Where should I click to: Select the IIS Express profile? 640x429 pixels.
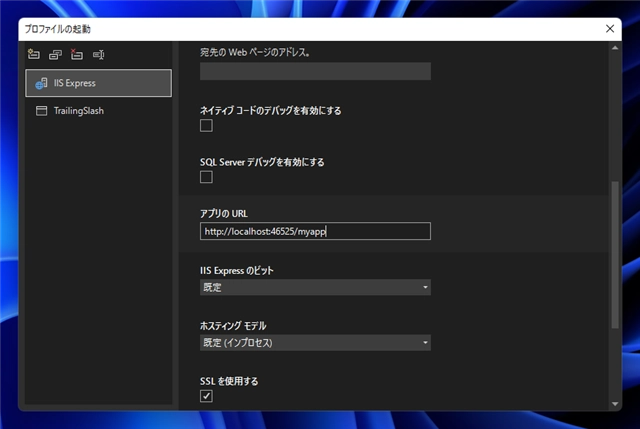[x=98, y=83]
